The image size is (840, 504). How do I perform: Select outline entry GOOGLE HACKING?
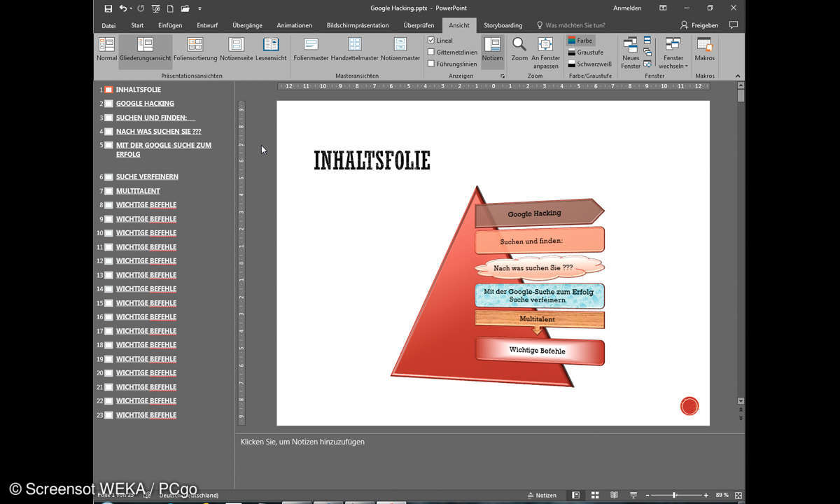[145, 104]
